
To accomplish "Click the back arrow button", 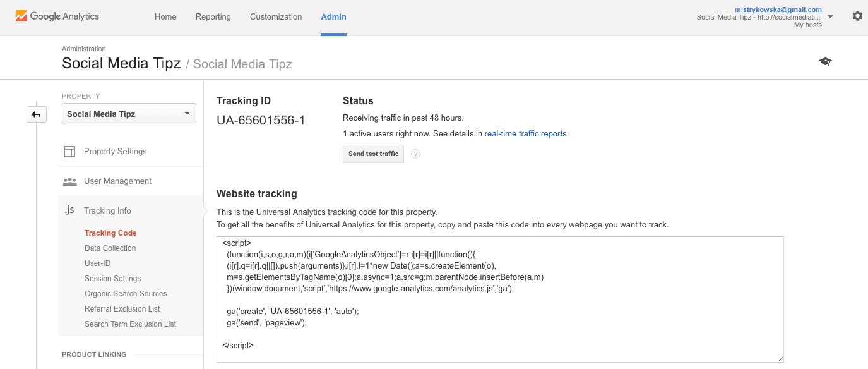I will tap(37, 114).
